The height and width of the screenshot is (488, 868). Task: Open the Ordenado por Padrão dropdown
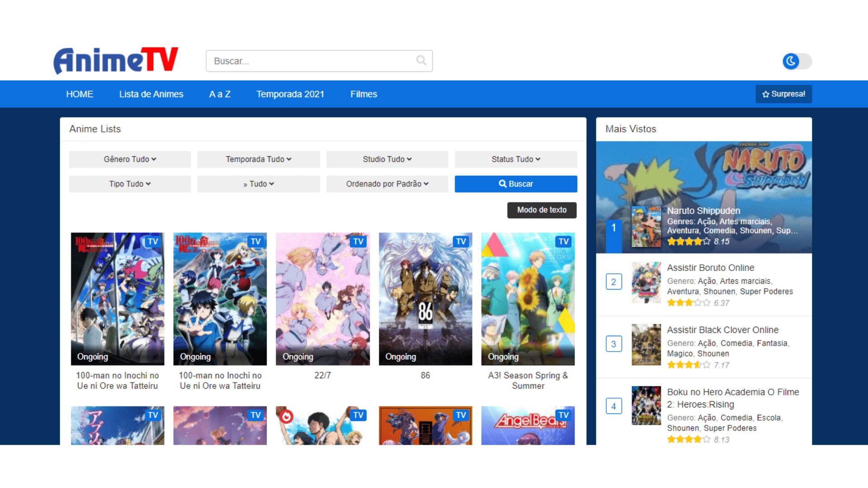point(387,183)
